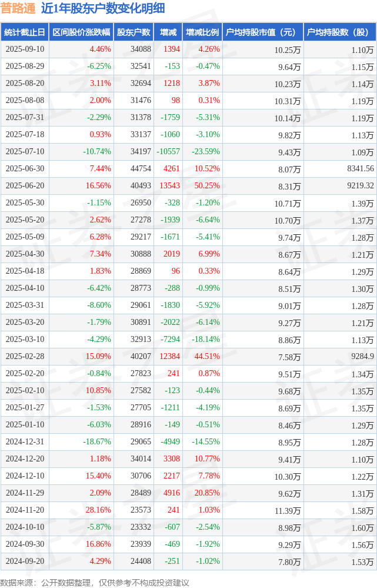Click the 户均持股市值（元） column header
Screen dimensions: 377x588
coord(261,32)
